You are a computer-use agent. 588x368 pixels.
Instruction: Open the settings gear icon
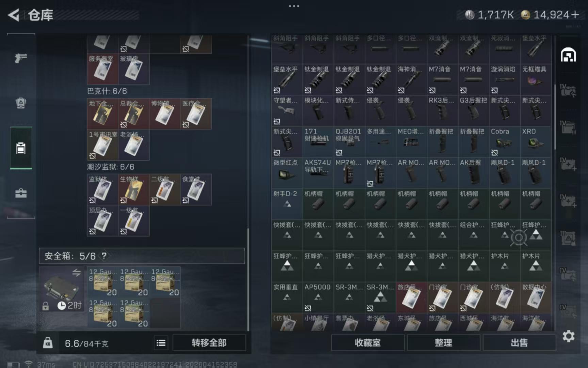[x=568, y=336]
